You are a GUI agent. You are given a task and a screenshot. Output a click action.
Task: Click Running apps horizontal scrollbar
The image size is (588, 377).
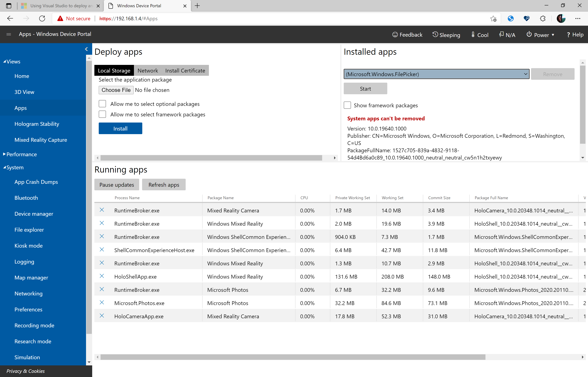[293, 357]
